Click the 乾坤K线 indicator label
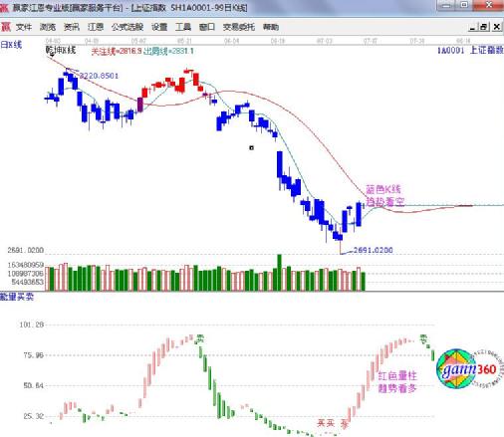Image resolution: width=504 pixels, height=437 pixels. pos(61,50)
